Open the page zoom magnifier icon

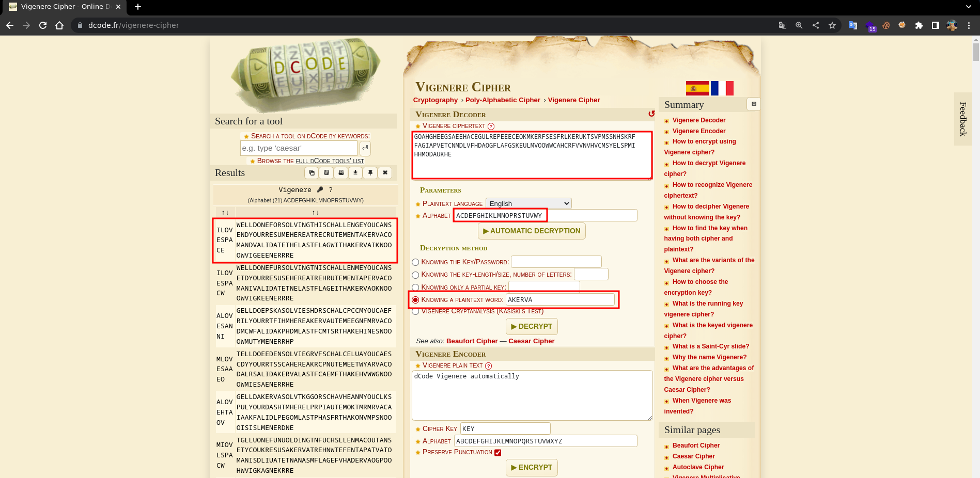(799, 25)
